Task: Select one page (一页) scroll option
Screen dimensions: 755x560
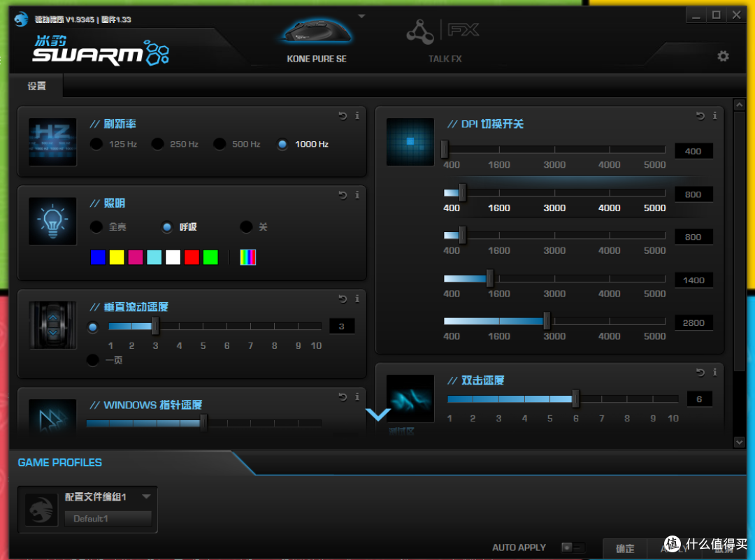Action: [x=93, y=359]
